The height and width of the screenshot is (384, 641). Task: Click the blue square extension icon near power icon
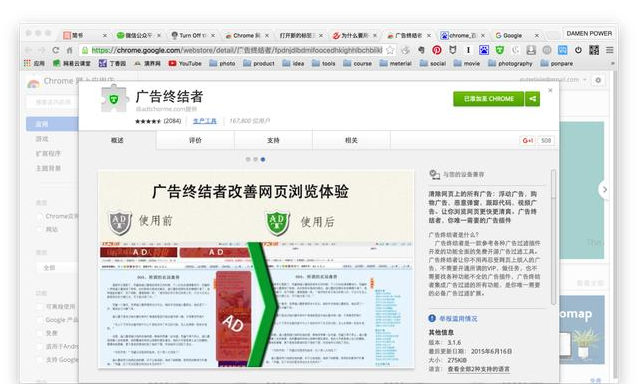563,50
